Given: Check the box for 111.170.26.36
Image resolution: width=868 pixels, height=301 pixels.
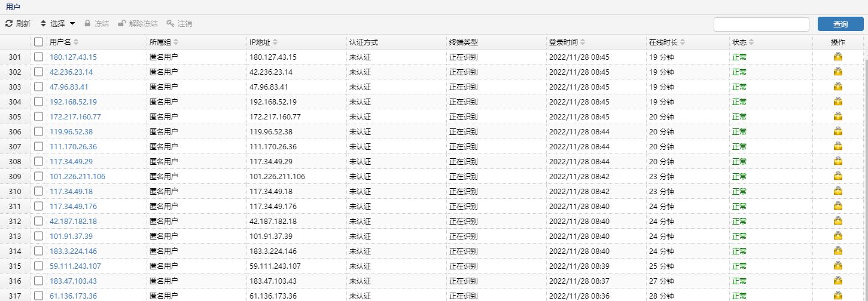Looking at the screenshot, I should 38,146.
